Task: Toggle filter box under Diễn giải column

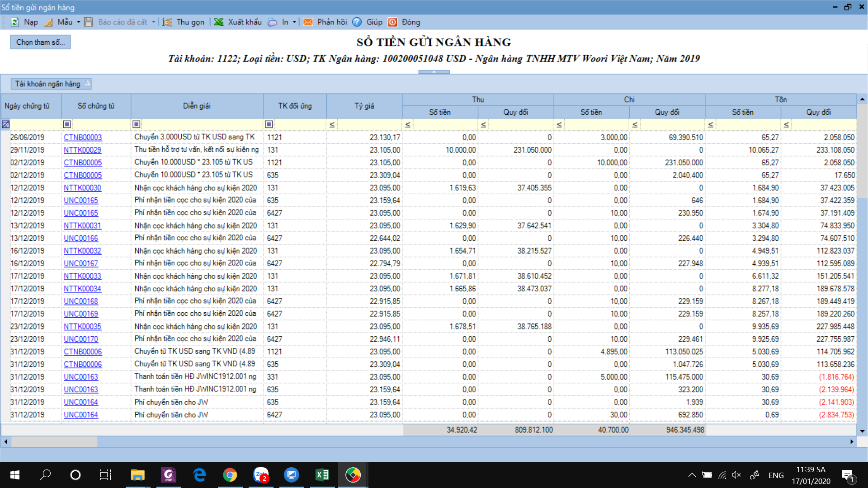Action: click(137, 124)
